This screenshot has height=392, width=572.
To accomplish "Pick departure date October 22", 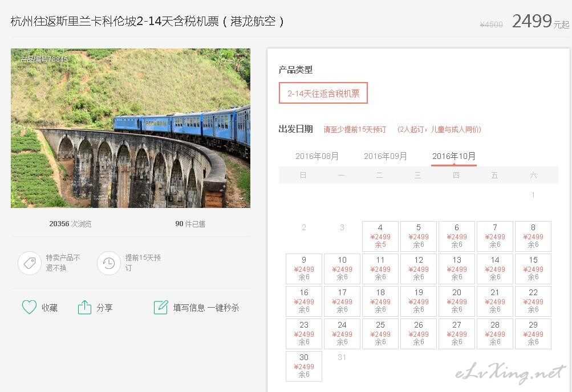I will point(533,301).
